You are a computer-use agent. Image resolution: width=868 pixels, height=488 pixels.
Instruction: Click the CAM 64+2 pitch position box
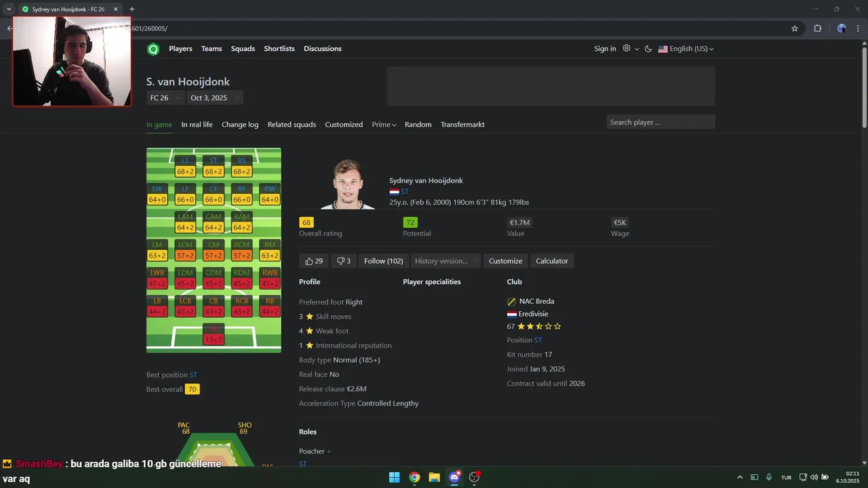(213, 222)
